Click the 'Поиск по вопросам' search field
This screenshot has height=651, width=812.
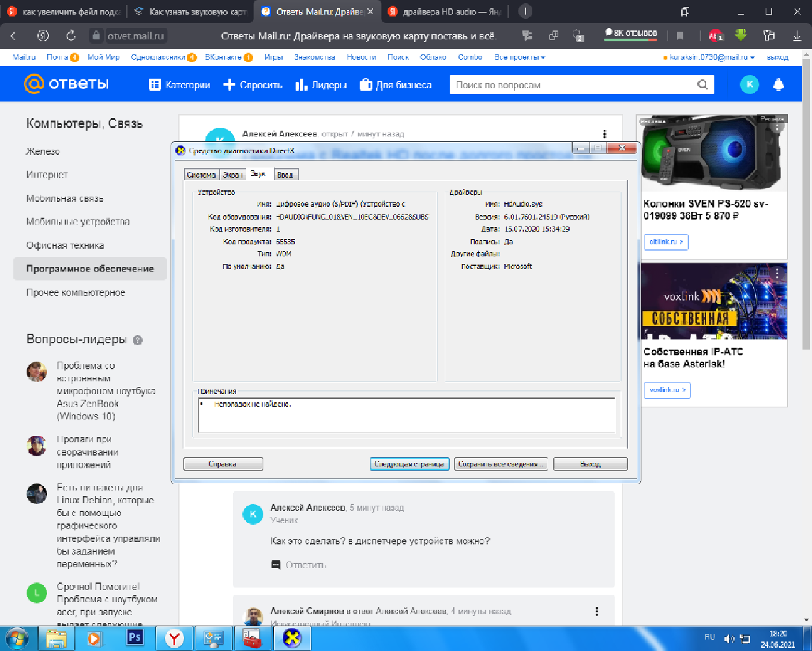tap(571, 84)
